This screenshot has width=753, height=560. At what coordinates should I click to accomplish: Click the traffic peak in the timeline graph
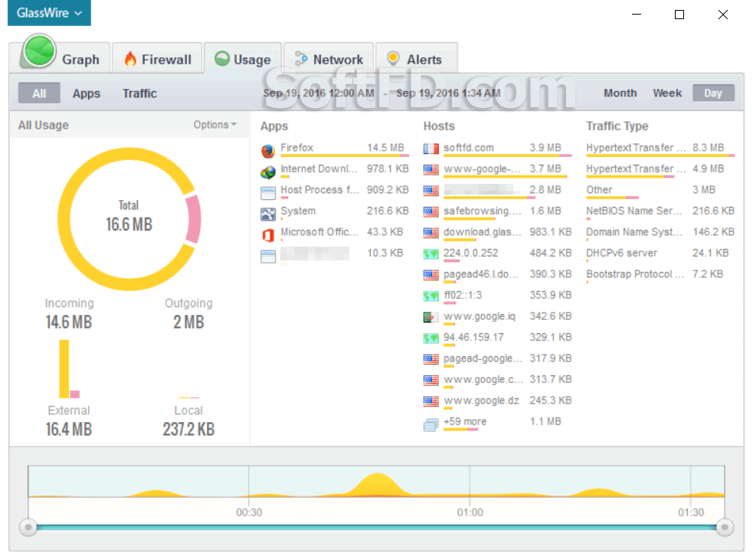coord(378,484)
